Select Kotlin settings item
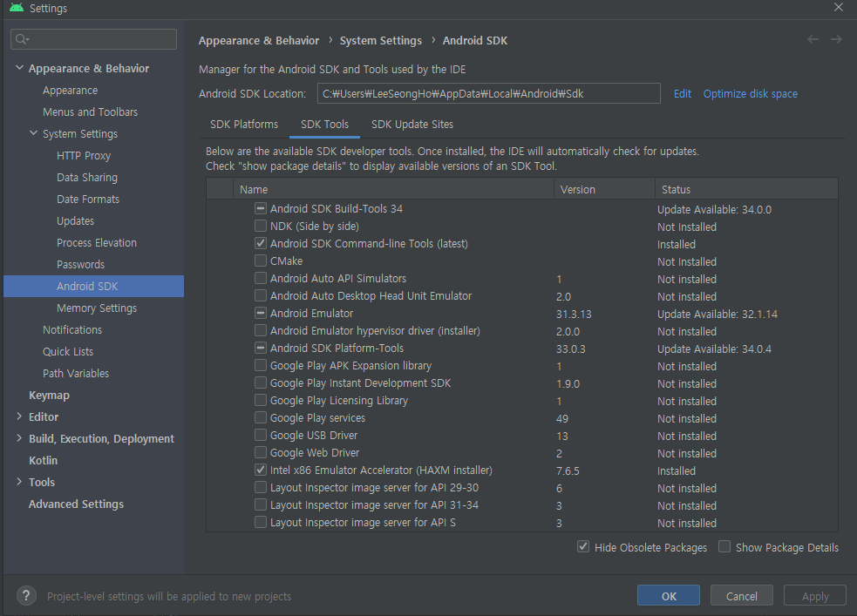 pos(44,460)
